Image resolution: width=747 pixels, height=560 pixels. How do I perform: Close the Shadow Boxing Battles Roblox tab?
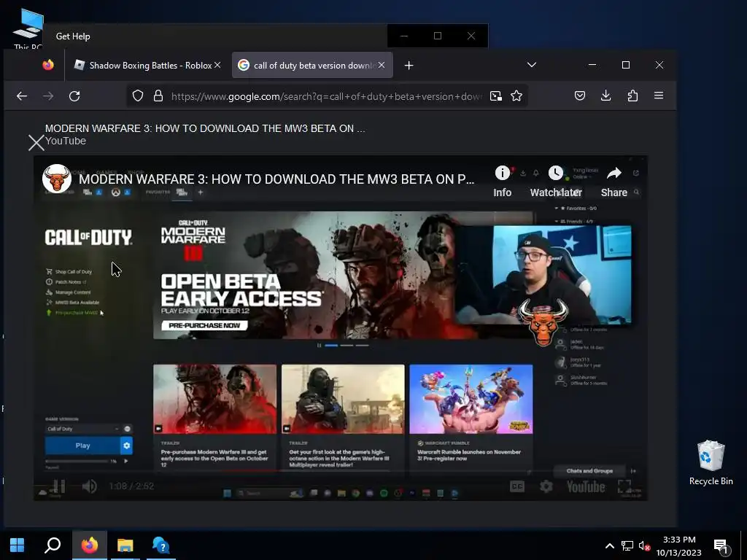coord(217,65)
